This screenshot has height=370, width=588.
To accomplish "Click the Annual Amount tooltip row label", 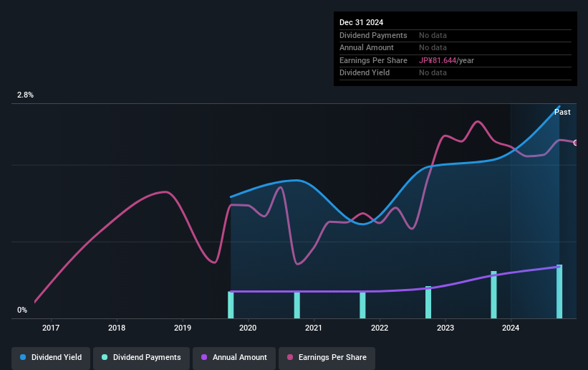I will click(367, 48).
